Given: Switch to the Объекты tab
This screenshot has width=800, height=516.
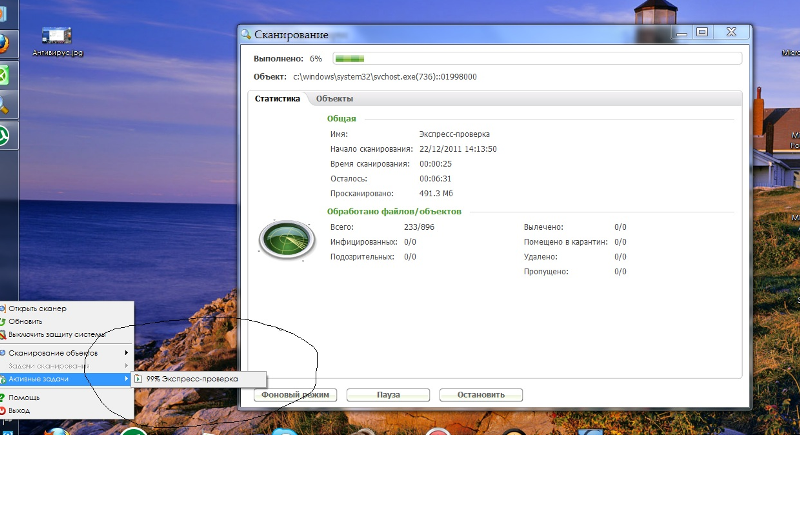Looking at the screenshot, I should (334, 99).
